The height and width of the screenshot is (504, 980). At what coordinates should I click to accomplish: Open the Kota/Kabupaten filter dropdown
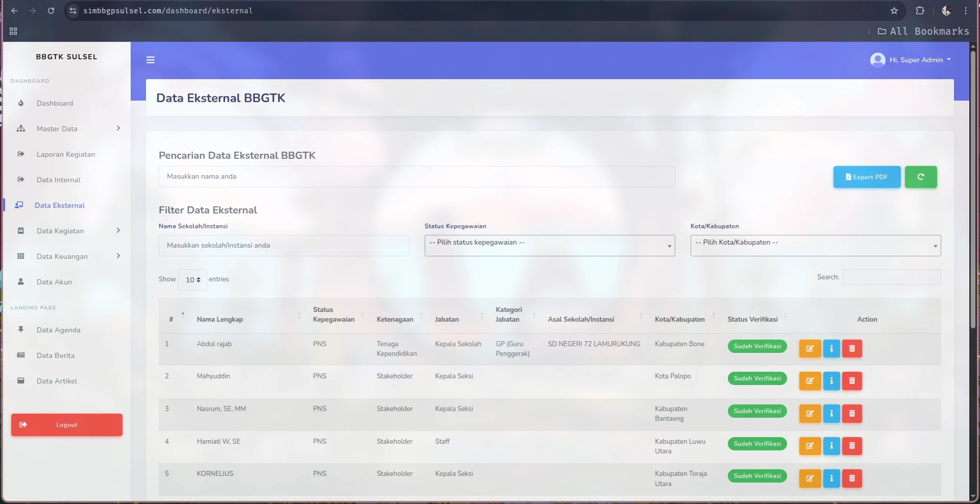coord(815,246)
